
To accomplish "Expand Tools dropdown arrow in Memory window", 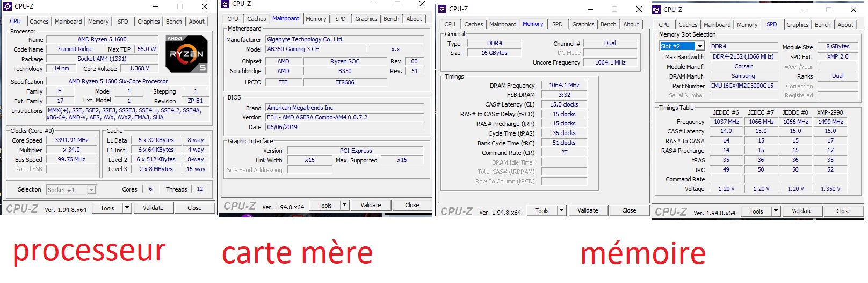I will [x=562, y=210].
